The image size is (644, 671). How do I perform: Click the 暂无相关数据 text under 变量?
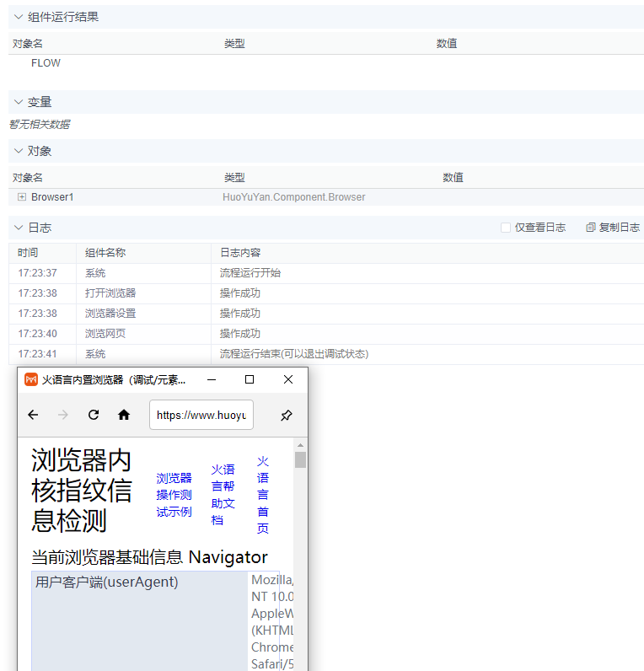tap(40, 125)
